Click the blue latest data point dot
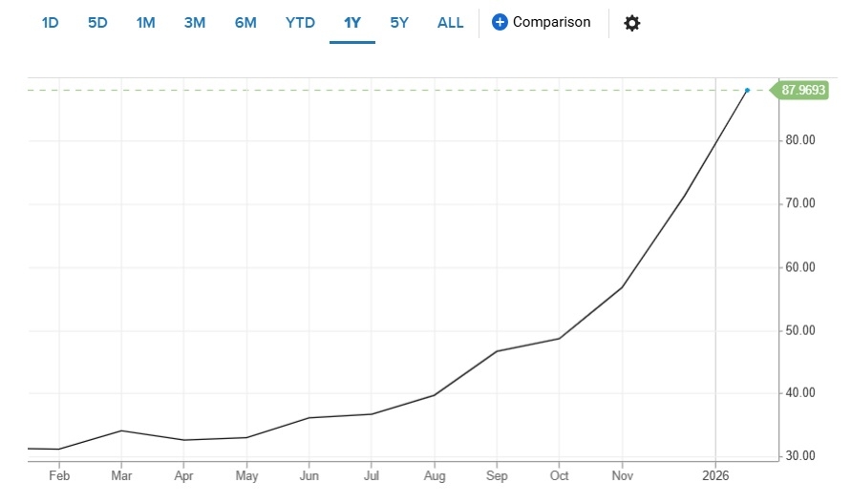The height and width of the screenshot is (504, 852). pyautogui.click(x=747, y=91)
